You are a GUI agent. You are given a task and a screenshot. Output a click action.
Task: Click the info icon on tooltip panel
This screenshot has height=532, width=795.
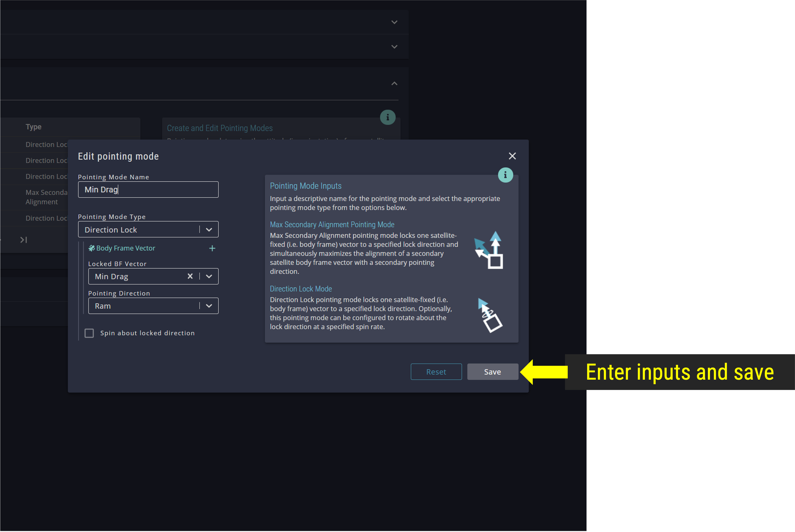click(x=506, y=175)
